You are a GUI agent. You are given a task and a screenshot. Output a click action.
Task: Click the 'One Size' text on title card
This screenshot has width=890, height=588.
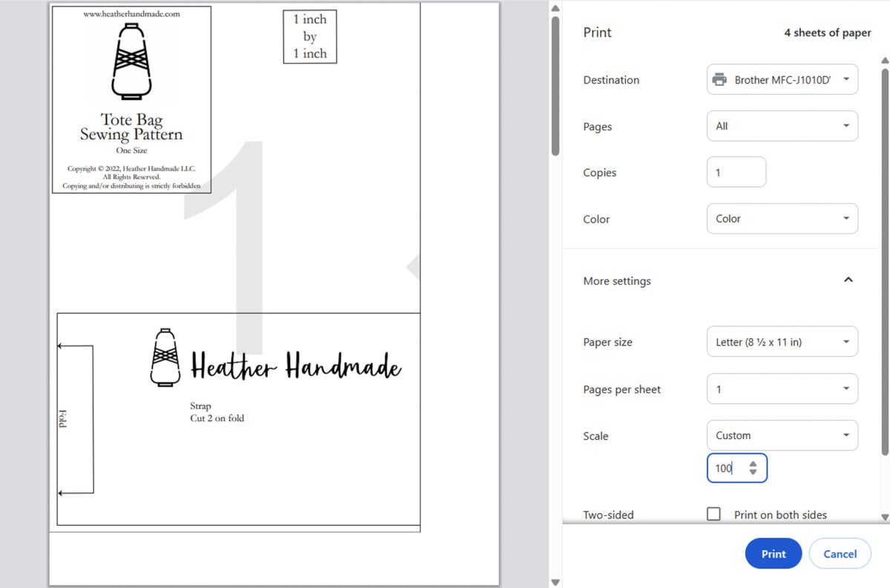click(x=131, y=151)
